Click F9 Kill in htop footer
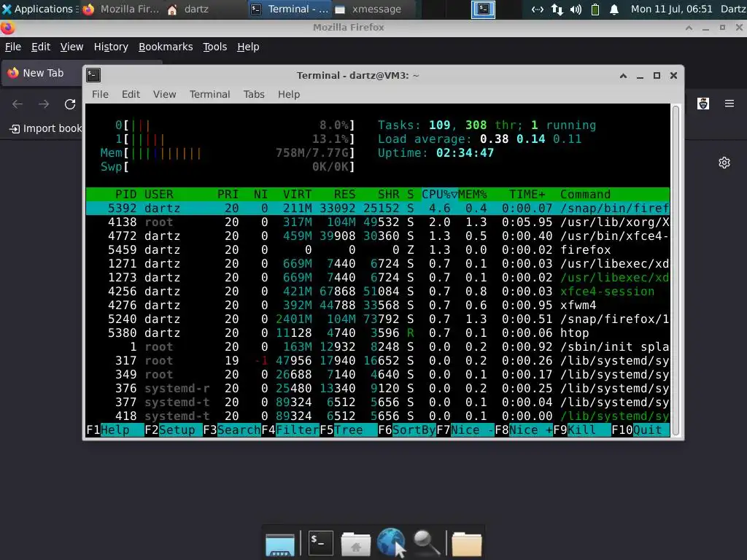 click(x=581, y=430)
